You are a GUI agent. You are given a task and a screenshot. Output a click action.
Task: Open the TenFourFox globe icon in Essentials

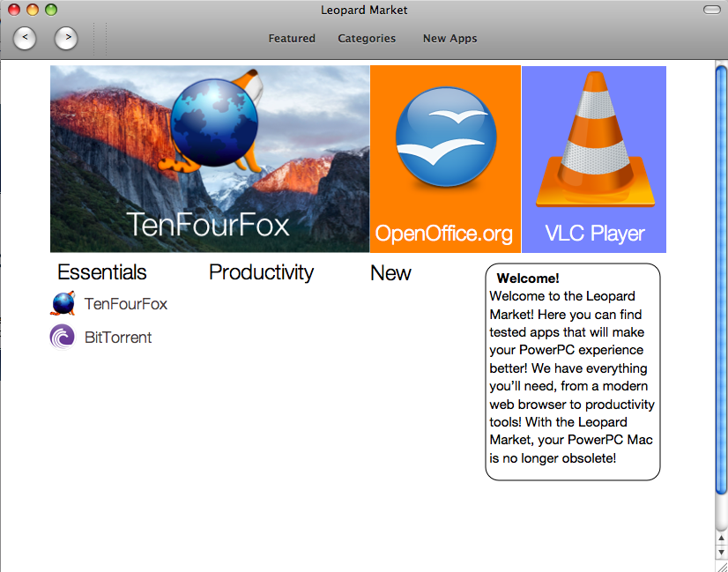[63, 304]
